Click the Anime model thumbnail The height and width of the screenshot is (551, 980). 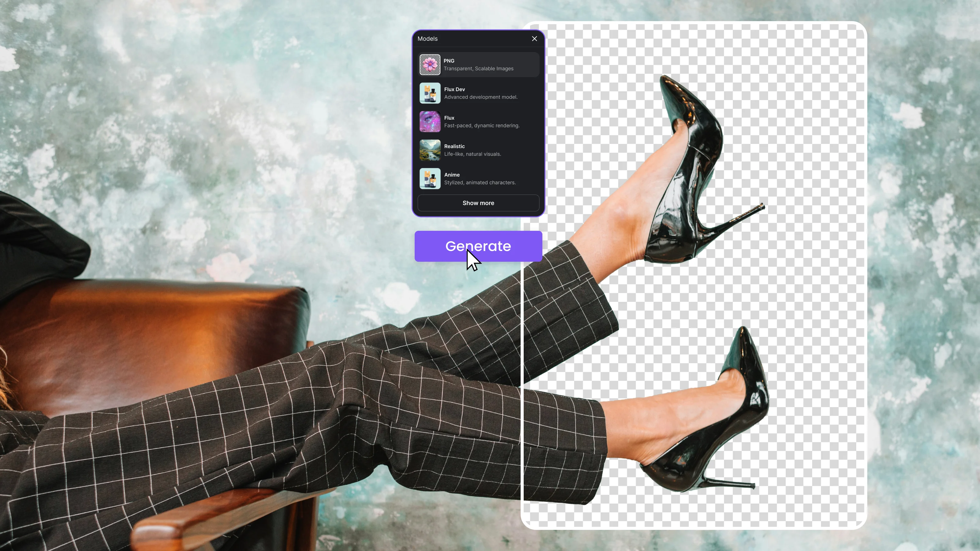coord(430,179)
